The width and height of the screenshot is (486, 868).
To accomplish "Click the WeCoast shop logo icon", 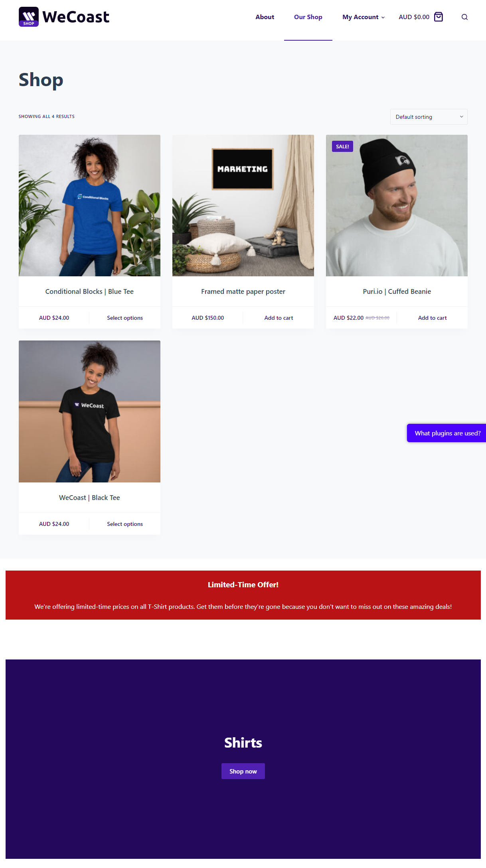I will click(29, 17).
